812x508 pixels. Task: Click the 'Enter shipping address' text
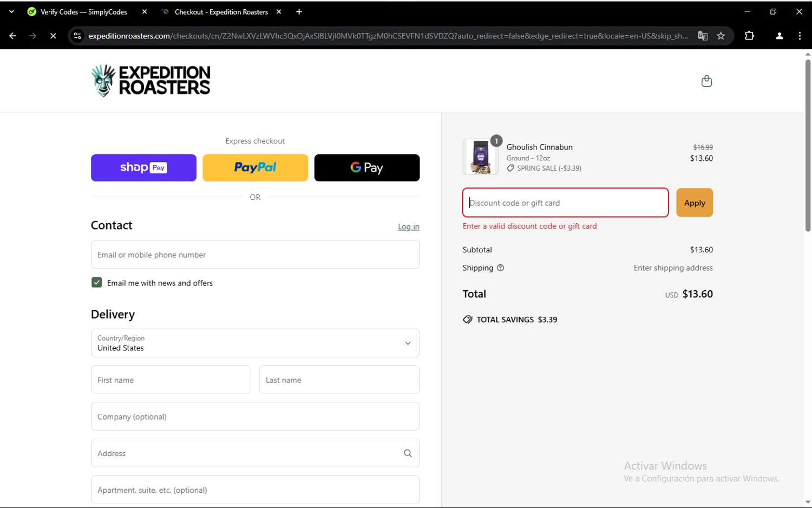(x=673, y=268)
